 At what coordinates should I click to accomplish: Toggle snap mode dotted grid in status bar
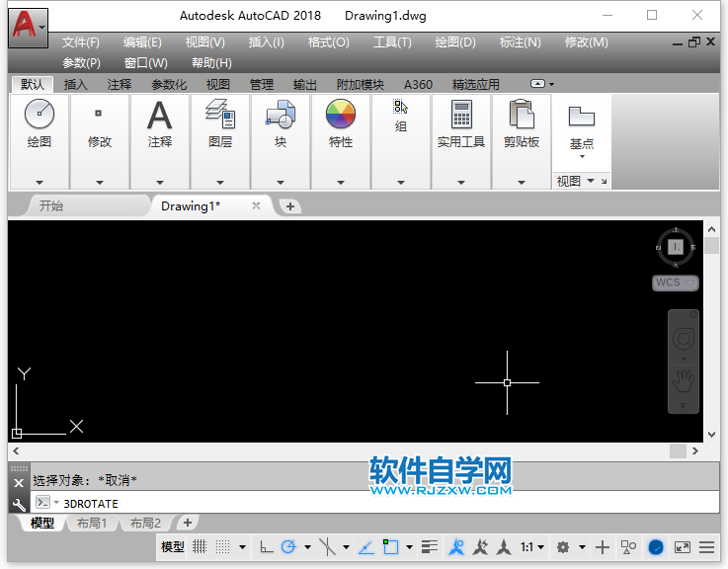coord(223,546)
